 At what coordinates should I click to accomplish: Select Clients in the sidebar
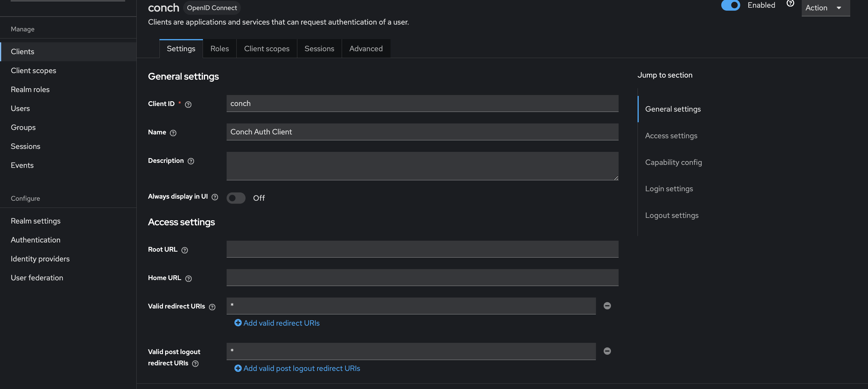(x=68, y=52)
